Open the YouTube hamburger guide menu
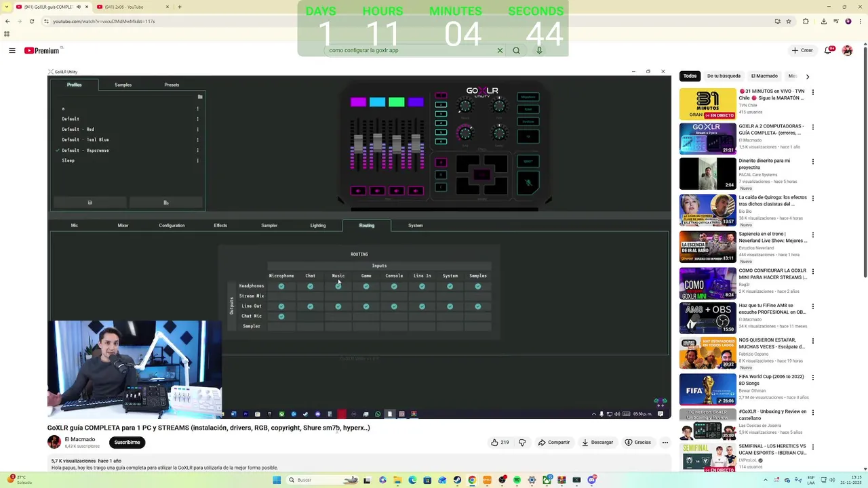 (x=12, y=50)
